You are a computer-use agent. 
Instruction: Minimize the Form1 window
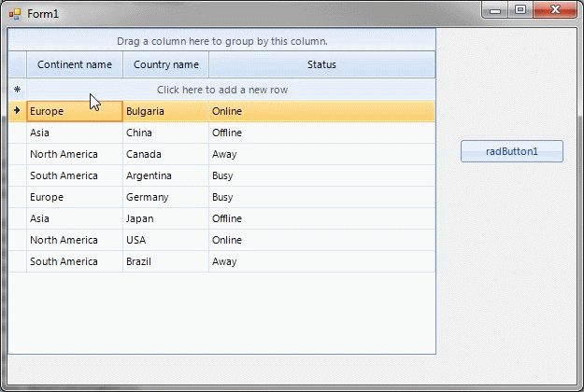(495, 10)
